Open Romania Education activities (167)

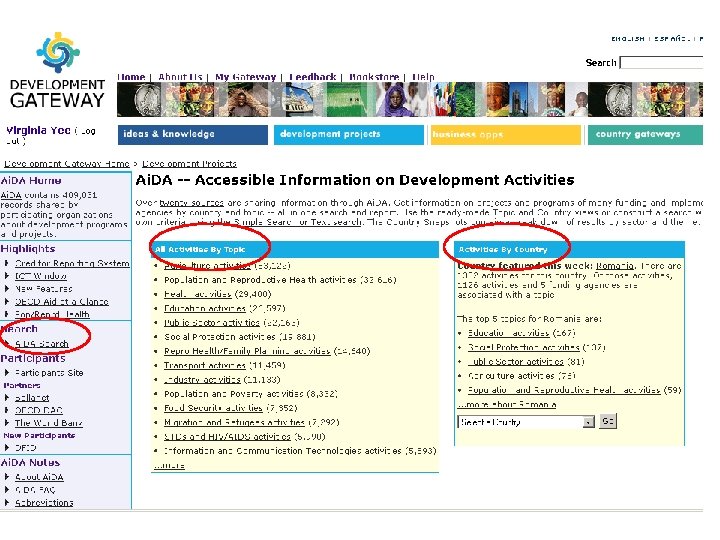point(508,333)
